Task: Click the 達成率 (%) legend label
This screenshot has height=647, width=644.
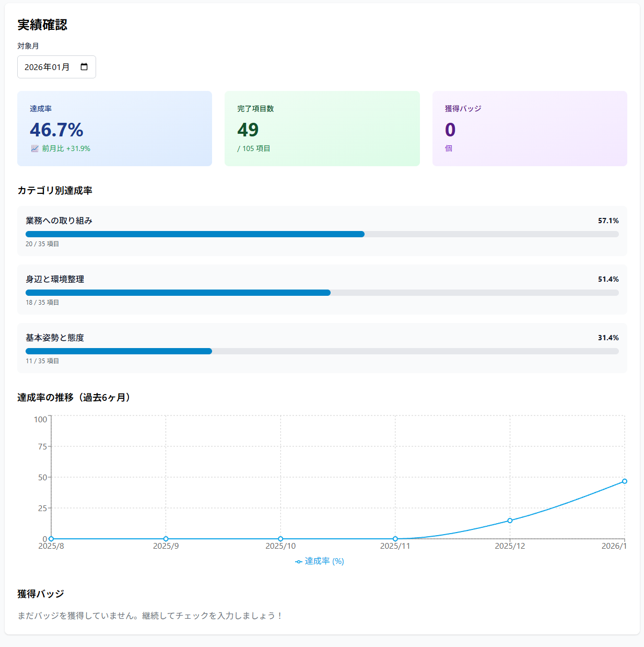Action: [324, 561]
